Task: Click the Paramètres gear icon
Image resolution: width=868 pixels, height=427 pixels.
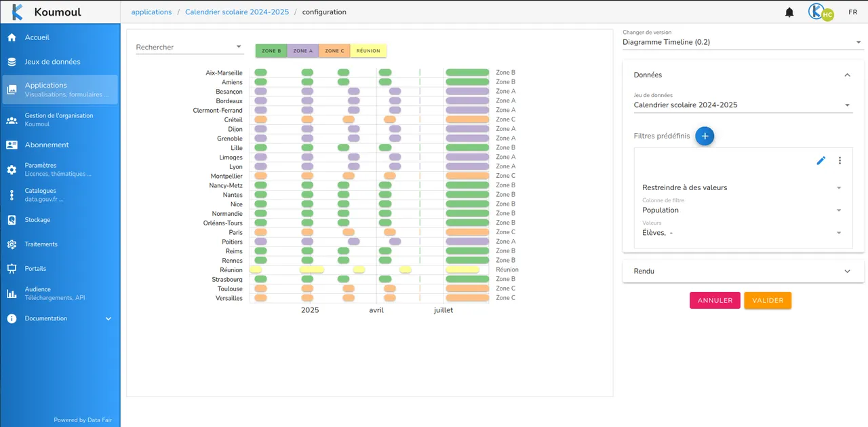Action: (12, 170)
